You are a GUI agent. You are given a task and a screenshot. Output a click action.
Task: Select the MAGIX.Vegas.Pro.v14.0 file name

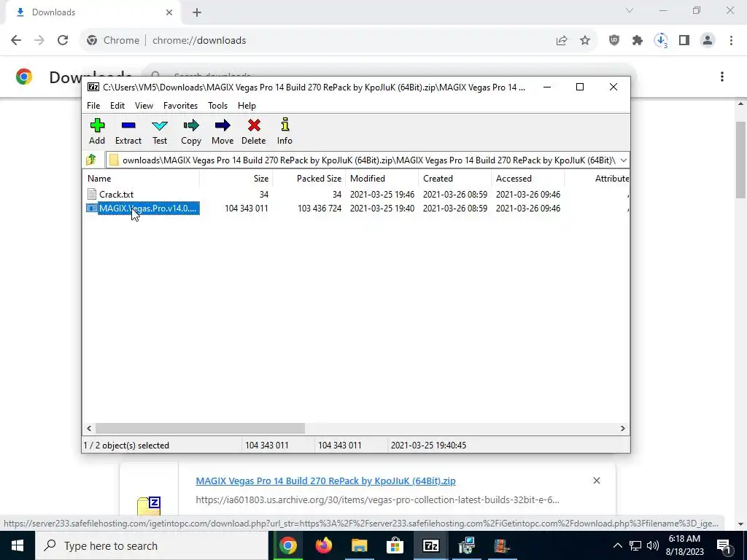click(148, 208)
